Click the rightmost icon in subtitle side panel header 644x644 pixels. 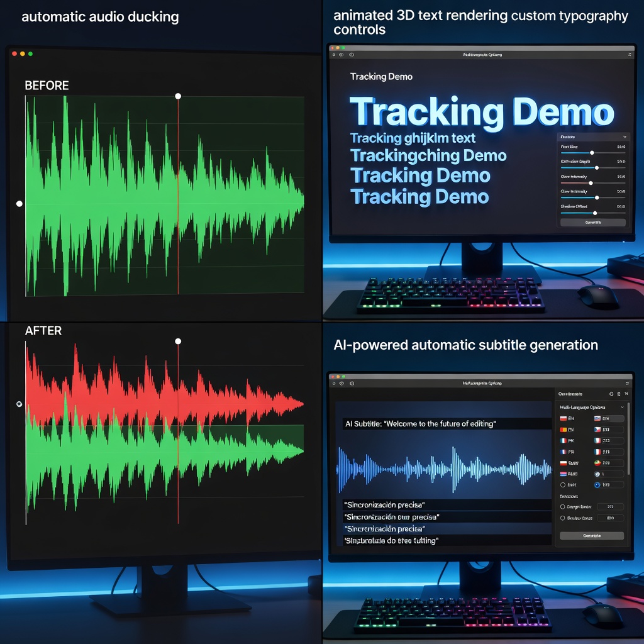[x=627, y=393]
